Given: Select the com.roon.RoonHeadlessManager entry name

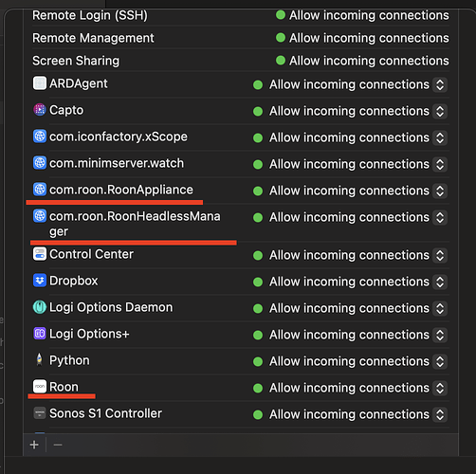Looking at the screenshot, I should [x=135, y=224].
